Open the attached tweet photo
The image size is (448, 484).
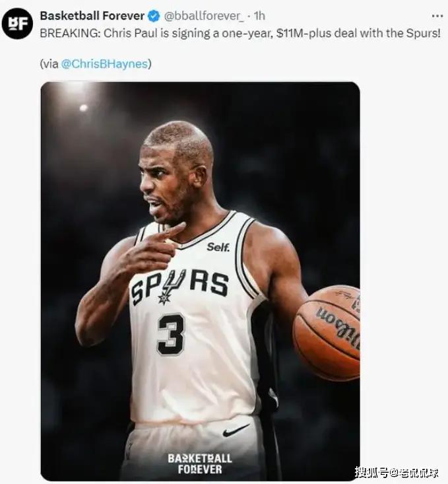coord(200,281)
